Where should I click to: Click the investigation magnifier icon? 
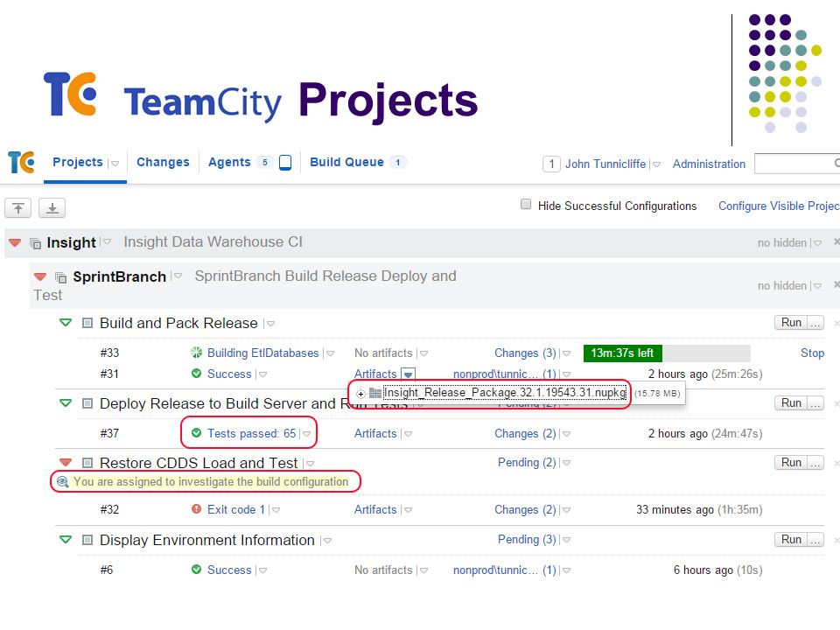[63, 481]
